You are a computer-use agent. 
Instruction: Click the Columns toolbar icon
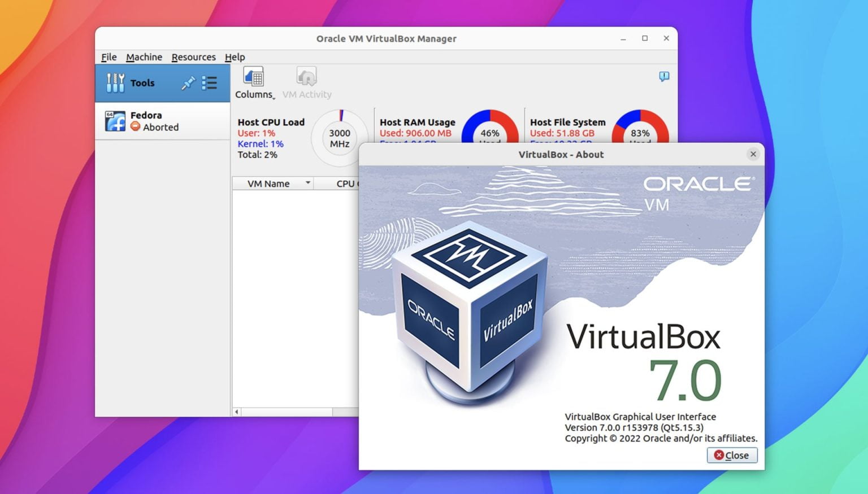pos(253,77)
